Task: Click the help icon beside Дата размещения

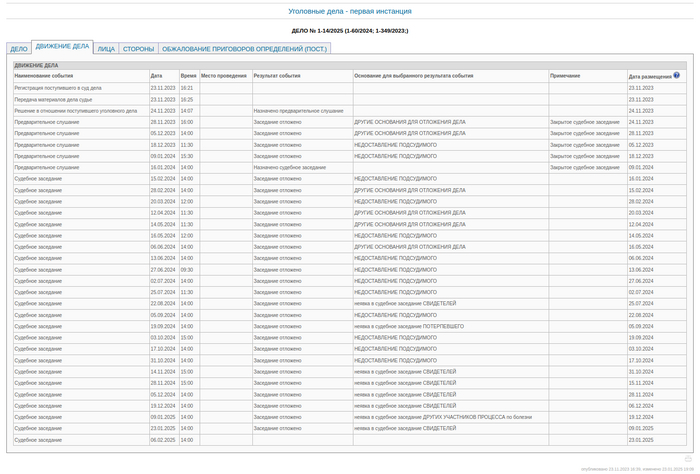Action: [x=677, y=75]
